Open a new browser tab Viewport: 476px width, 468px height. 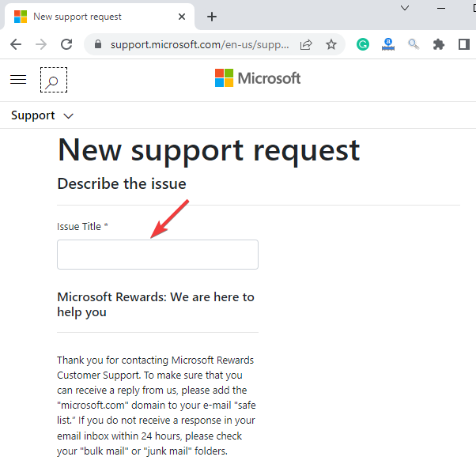point(212,17)
